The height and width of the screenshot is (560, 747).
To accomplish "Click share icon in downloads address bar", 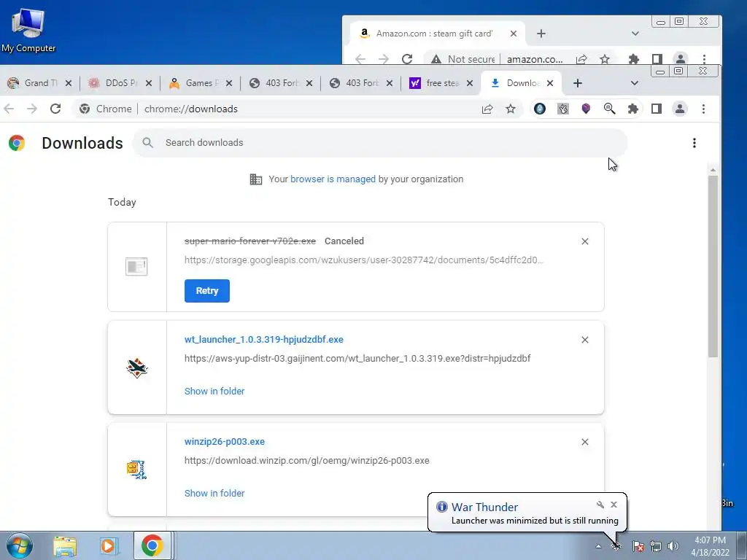I will click(487, 109).
